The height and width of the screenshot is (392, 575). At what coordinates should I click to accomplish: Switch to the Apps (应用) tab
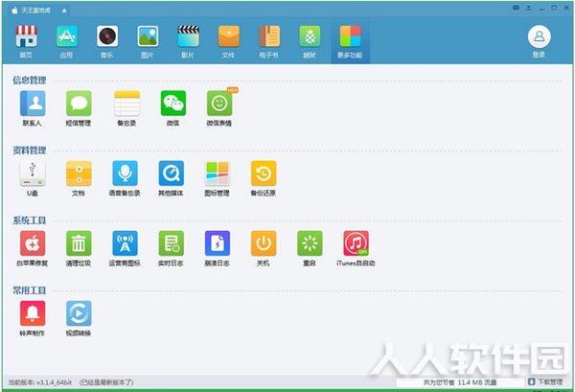(66, 42)
